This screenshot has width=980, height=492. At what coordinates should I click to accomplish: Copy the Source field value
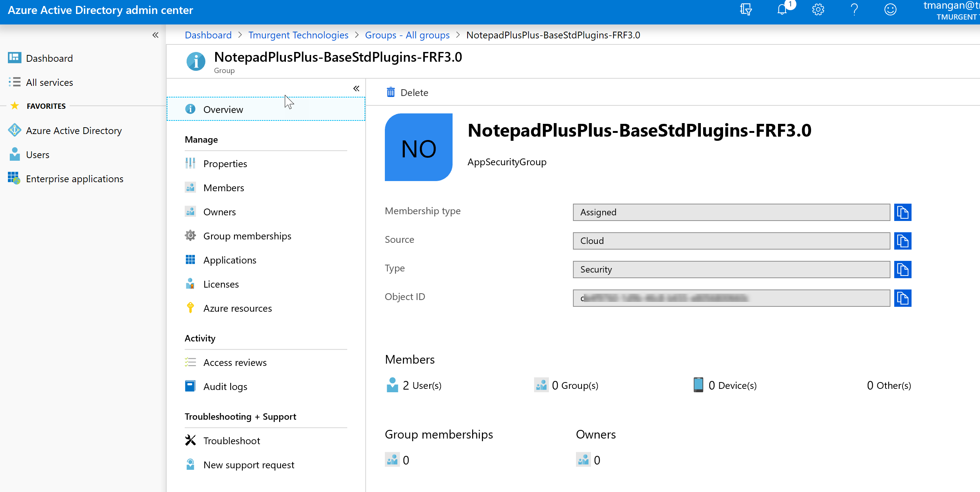903,241
